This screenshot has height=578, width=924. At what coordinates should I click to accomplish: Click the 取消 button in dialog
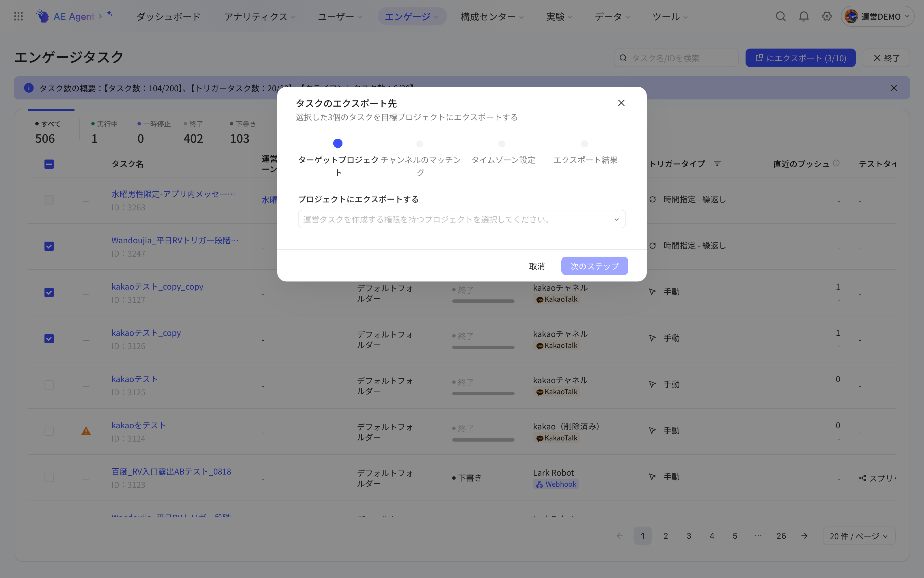pyautogui.click(x=537, y=266)
